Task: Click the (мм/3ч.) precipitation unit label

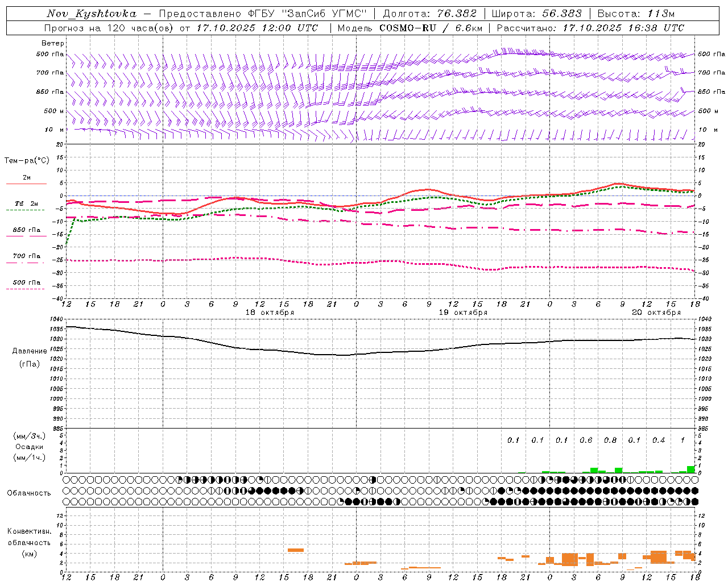Action: pyautogui.click(x=30, y=436)
